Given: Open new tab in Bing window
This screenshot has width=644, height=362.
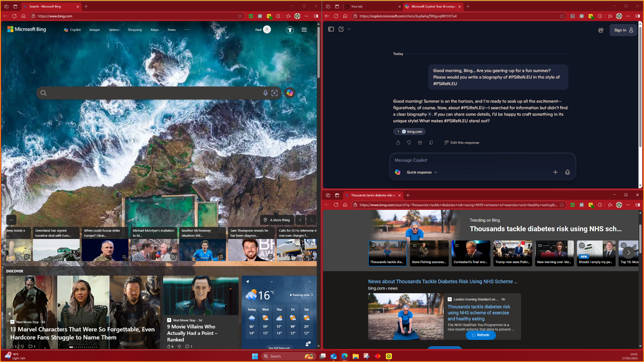Looking at the screenshot, I should tap(86, 6).
